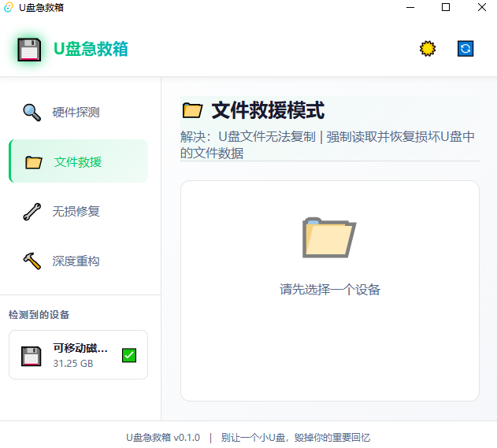
Task: Click the 请先选择一个设备 prompt
Action: [x=330, y=290]
